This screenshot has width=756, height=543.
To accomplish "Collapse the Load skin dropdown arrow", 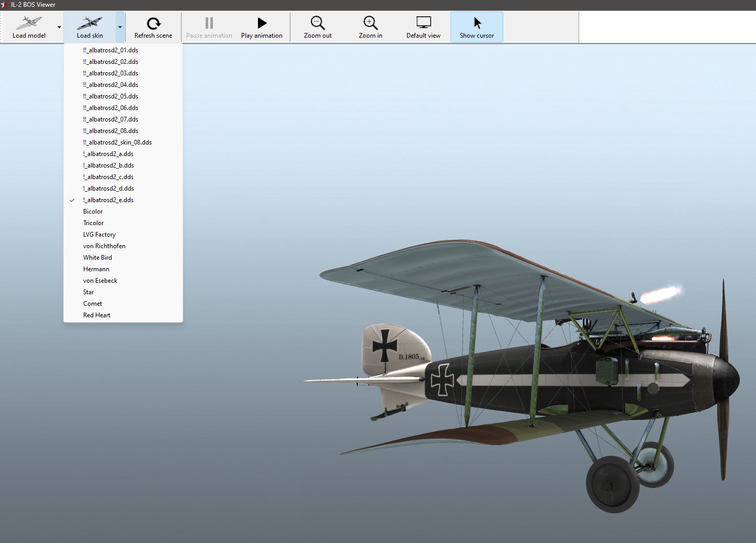I will (x=120, y=27).
